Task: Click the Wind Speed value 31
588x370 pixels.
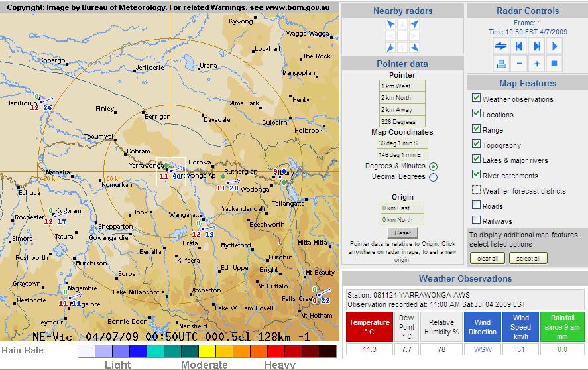Action: click(x=520, y=349)
